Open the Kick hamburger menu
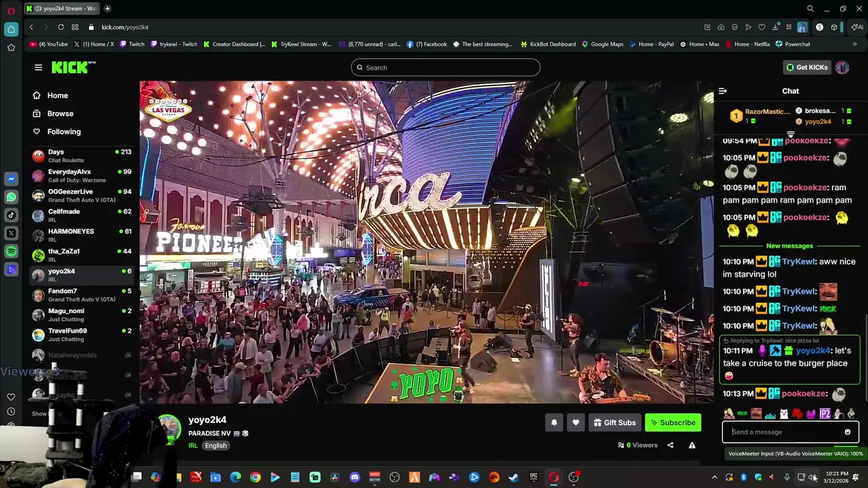The width and height of the screenshot is (868, 488). point(38,67)
